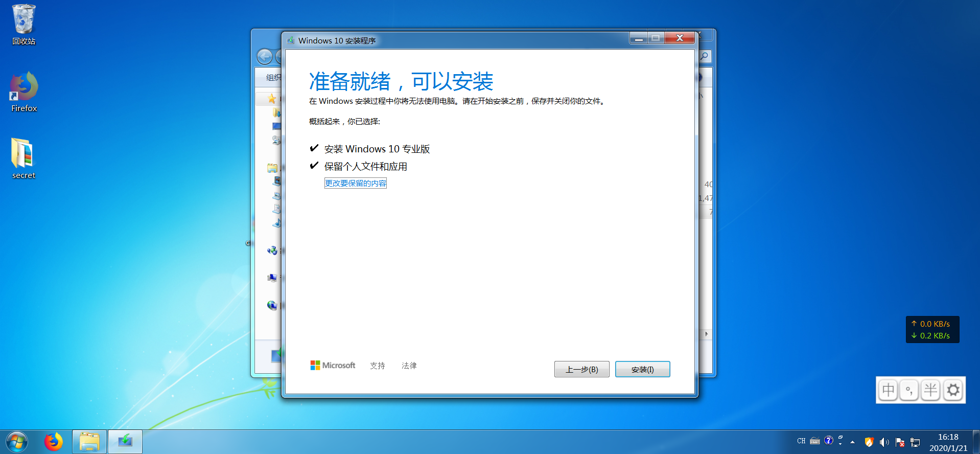Open the IME settings gear icon

[953, 390]
